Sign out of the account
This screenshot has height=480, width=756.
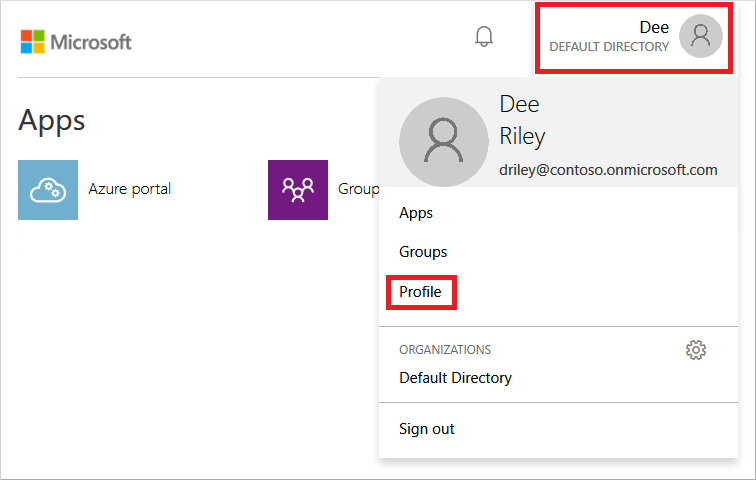[x=427, y=429]
